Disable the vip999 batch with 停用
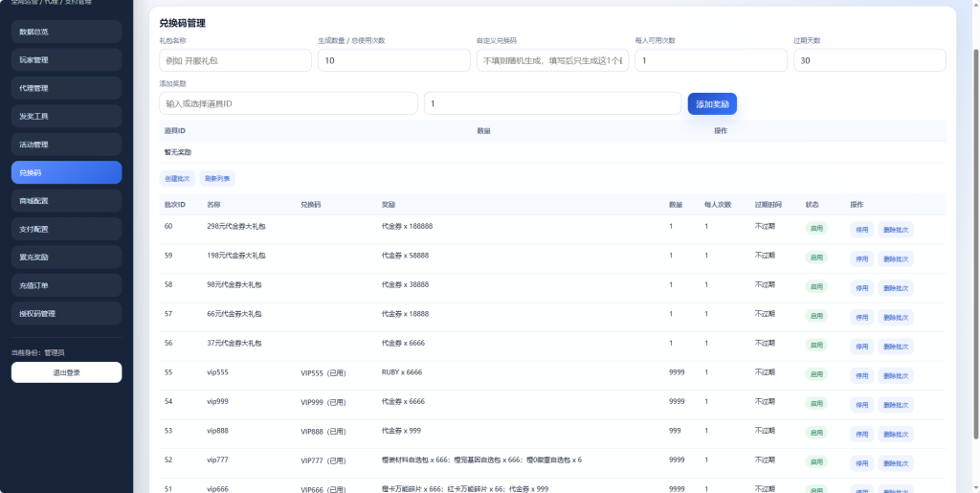Image resolution: width=980 pixels, height=493 pixels. (x=862, y=405)
